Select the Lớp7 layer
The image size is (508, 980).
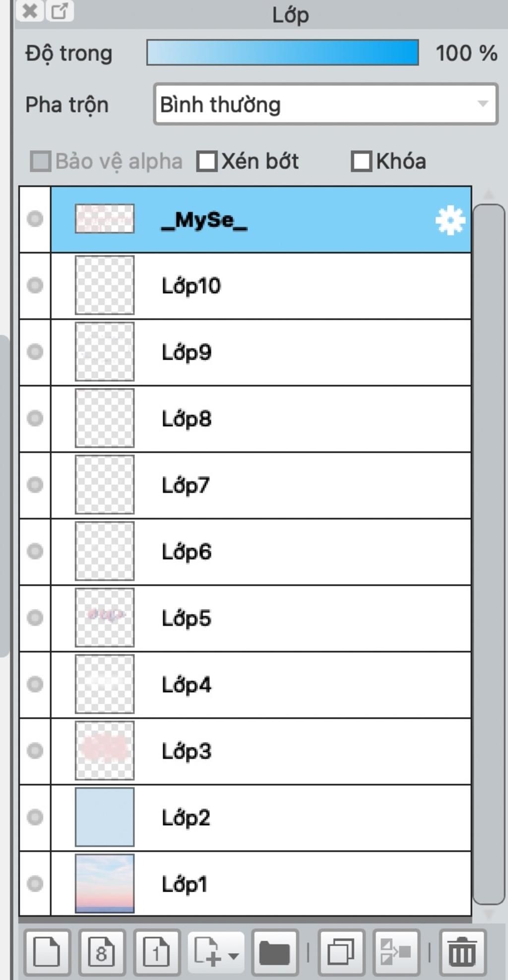coord(298,485)
